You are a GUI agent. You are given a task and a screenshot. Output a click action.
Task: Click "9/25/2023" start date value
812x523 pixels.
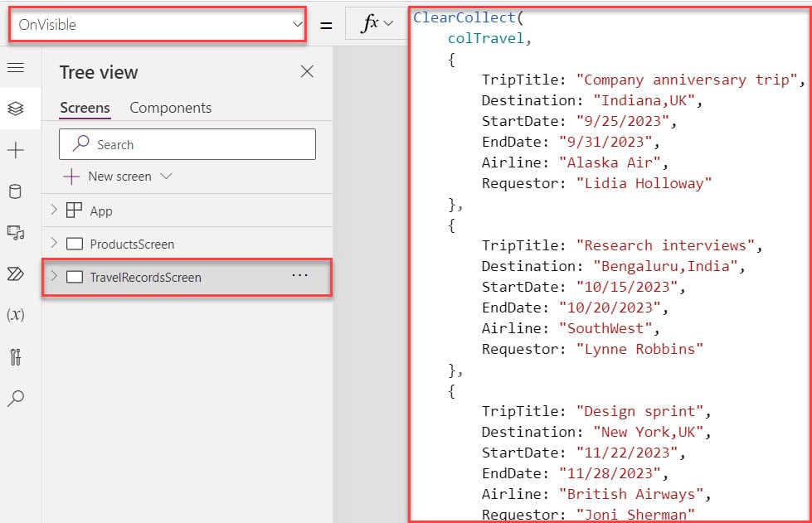pos(623,121)
